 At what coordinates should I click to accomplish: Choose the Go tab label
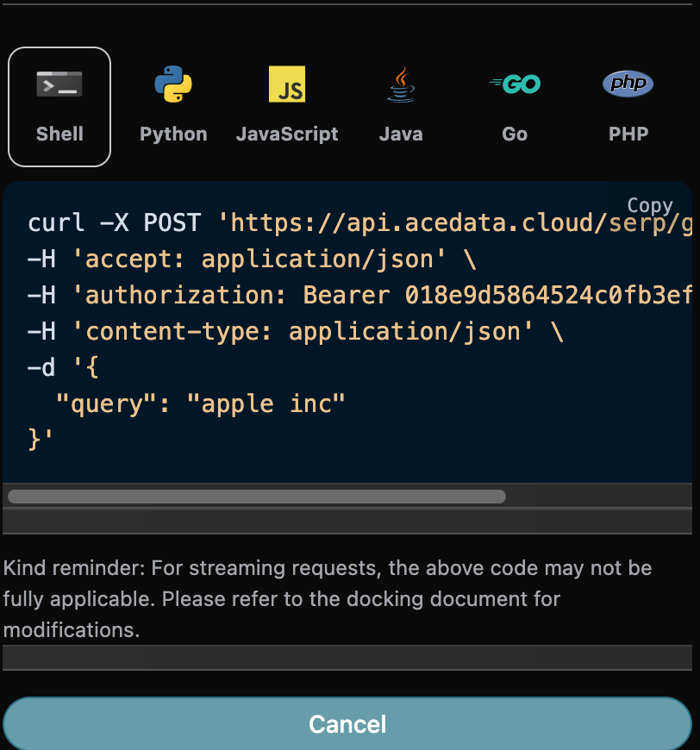click(515, 134)
